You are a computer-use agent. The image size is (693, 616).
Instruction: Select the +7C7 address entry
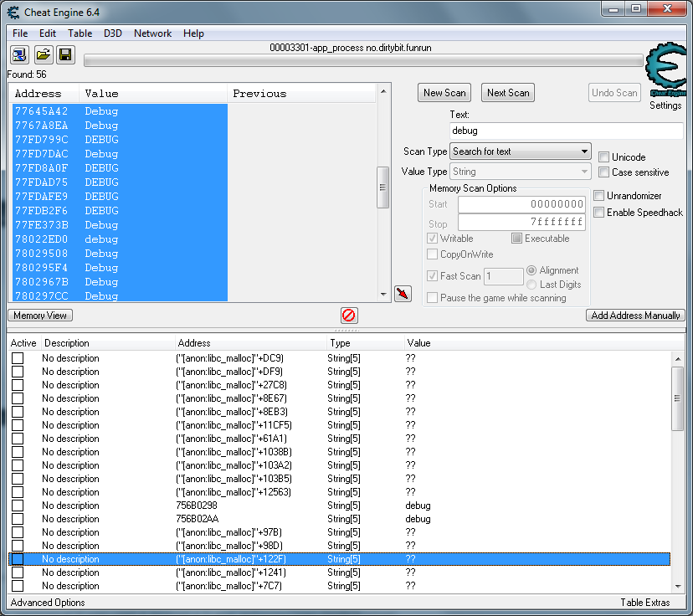[x=229, y=586]
